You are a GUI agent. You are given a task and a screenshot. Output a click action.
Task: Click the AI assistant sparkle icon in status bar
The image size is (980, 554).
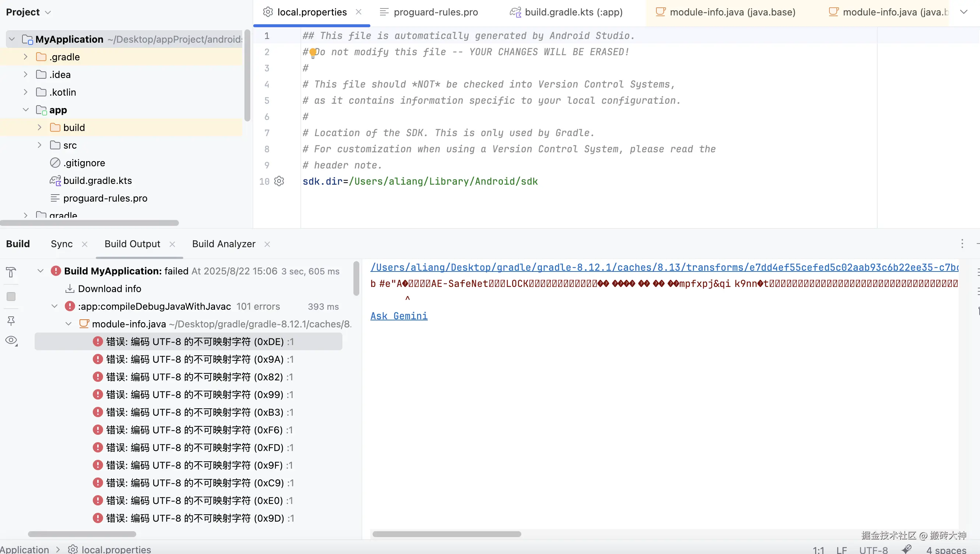point(906,549)
